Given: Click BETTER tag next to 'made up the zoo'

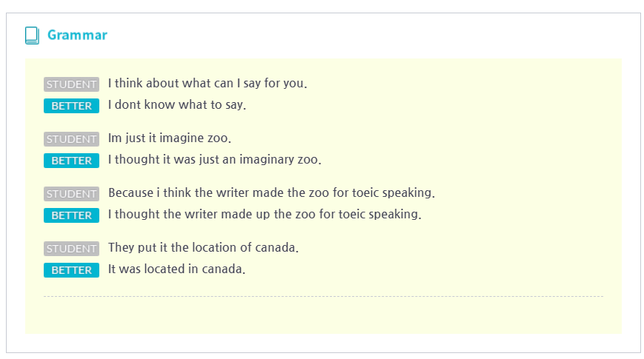Looking at the screenshot, I should pyautogui.click(x=71, y=215).
